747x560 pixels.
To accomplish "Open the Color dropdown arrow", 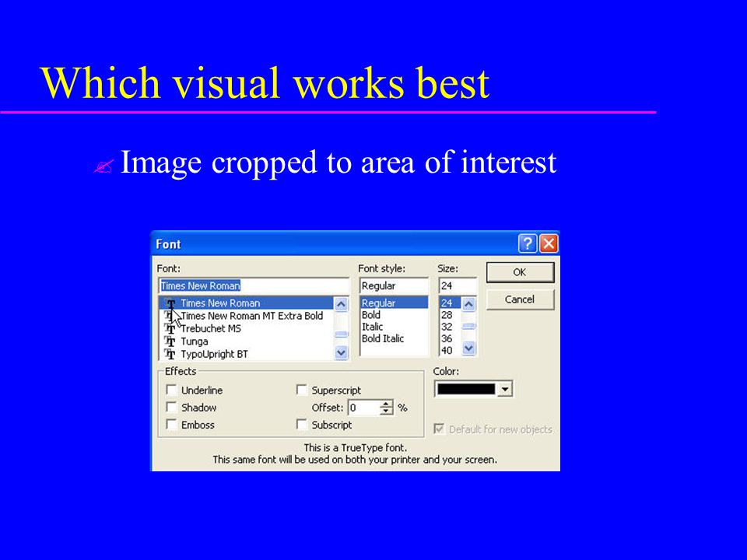I will point(505,390).
